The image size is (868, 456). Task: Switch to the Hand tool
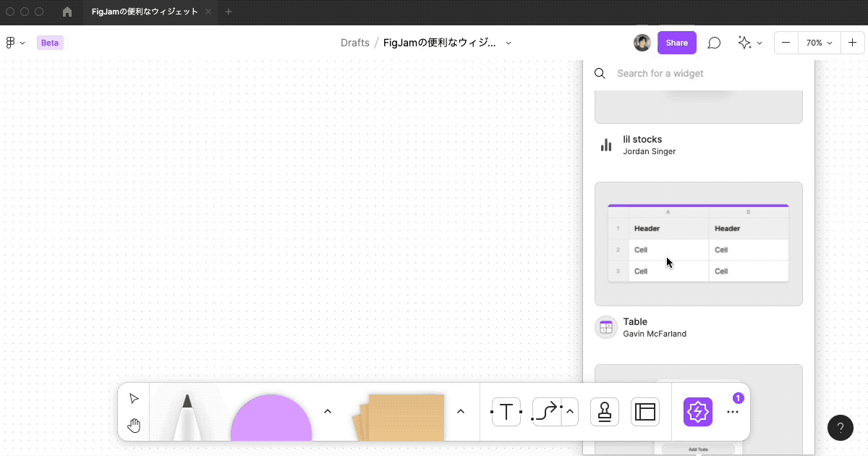(134, 426)
